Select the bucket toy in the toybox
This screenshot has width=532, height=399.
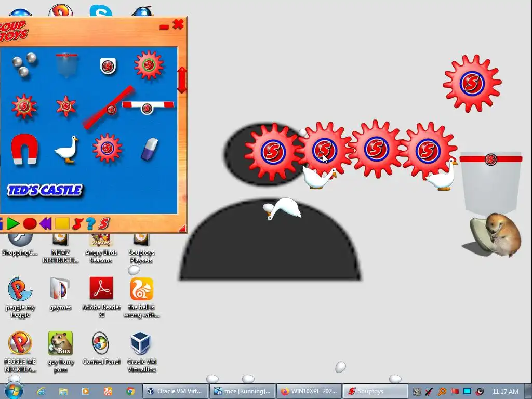click(x=66, y=65)
